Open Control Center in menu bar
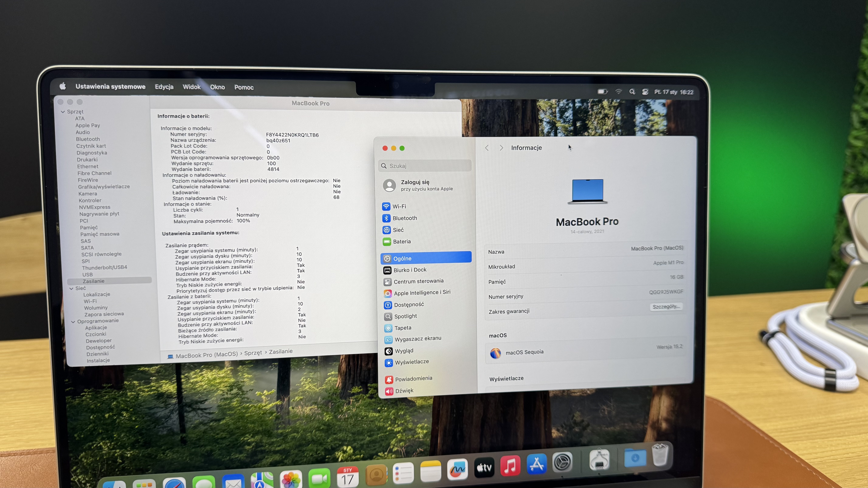Screen dimensions: 868x488 pyautogui.click(x=645, y=92)
